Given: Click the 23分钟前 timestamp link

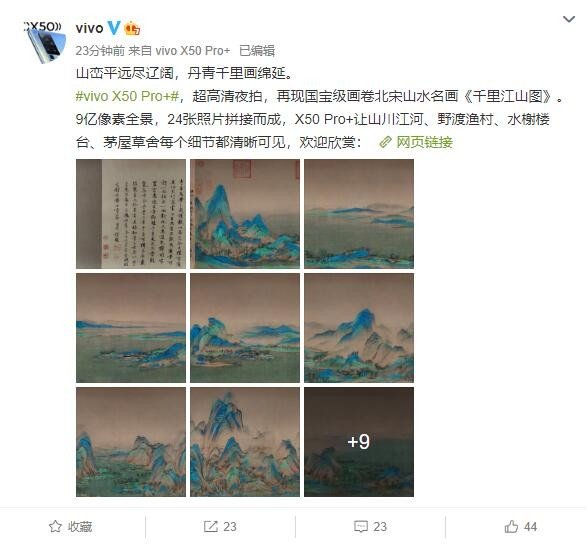Looking at the screenshot, I should [x=100, y=51].
